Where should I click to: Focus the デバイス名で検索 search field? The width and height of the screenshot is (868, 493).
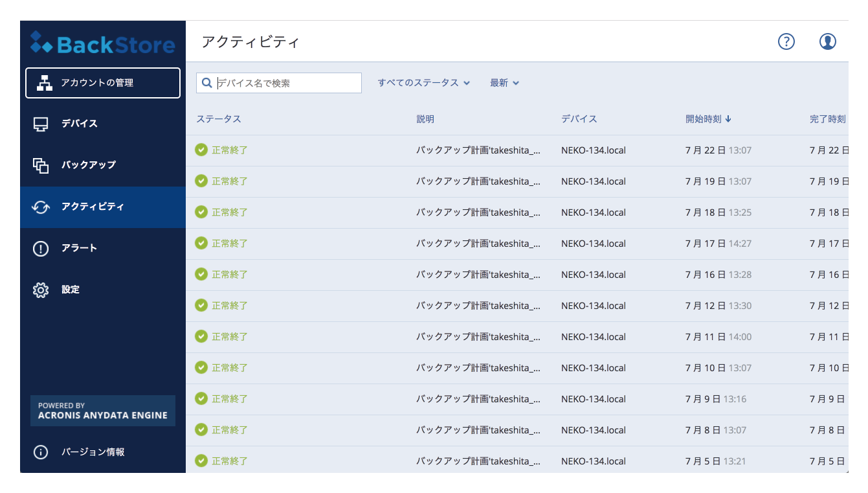point(279,83)
